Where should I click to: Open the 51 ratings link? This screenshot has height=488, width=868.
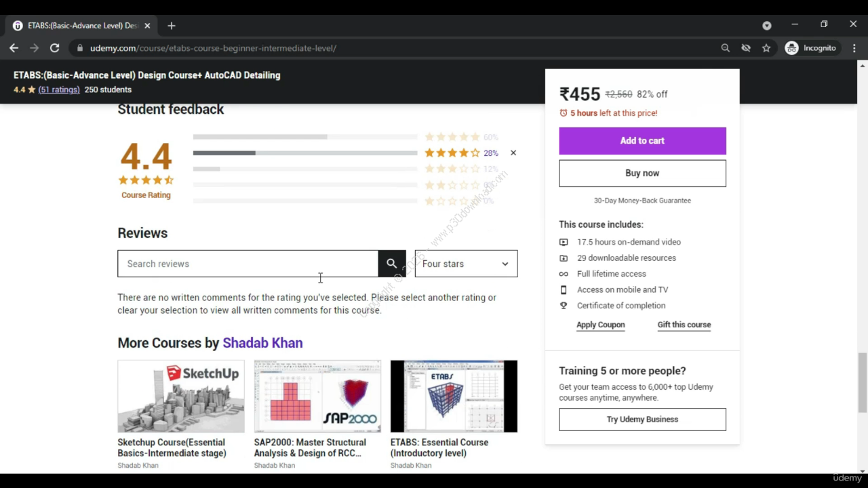[59, 89]
